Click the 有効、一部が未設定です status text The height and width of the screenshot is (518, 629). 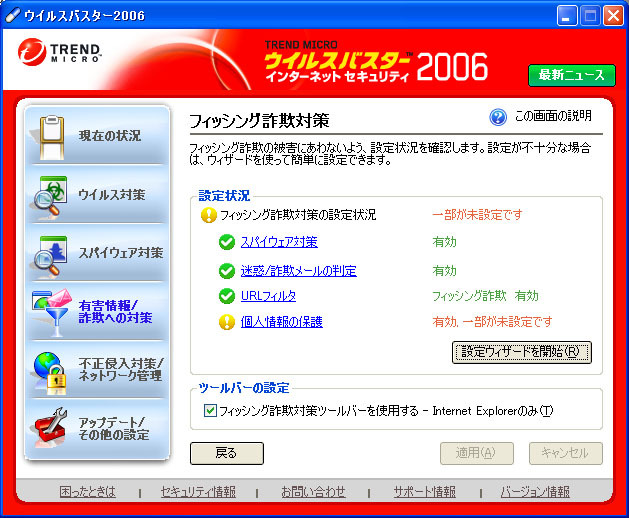(492, 322)
